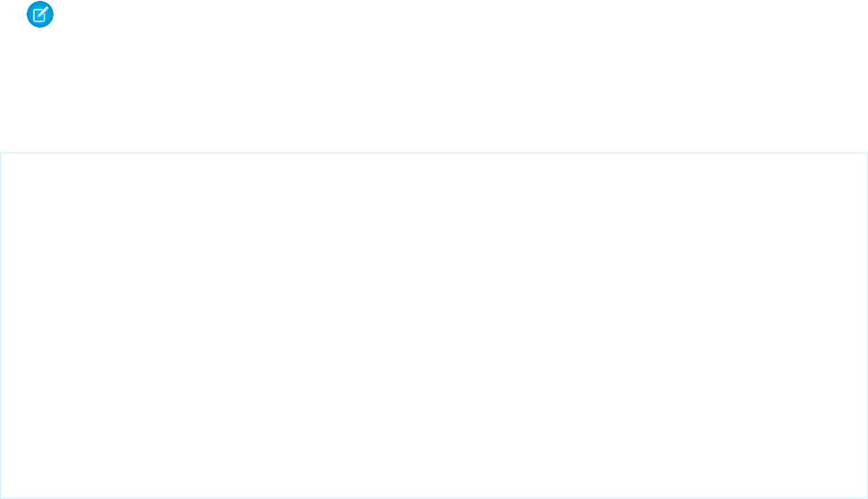Click the blue note pencil icon
The height and width of the screenshot is (499, 868).
[40, 14]
